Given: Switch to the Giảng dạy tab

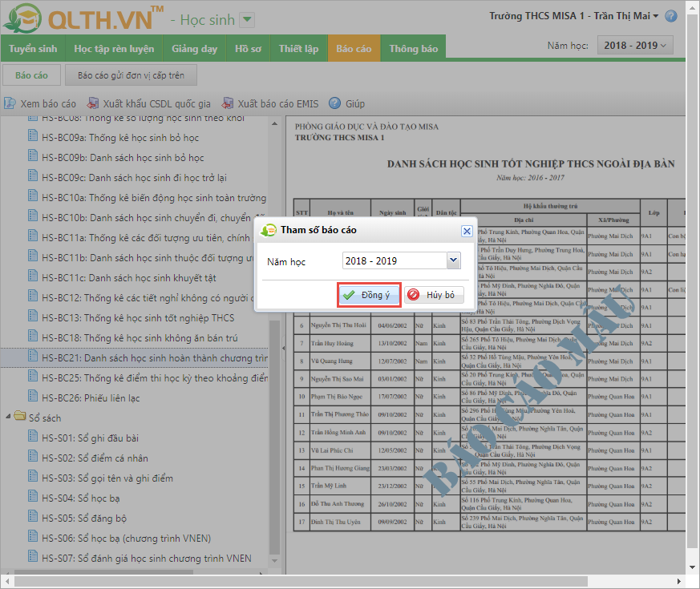Looking at the screenshot, I should (x=195, y=49).
